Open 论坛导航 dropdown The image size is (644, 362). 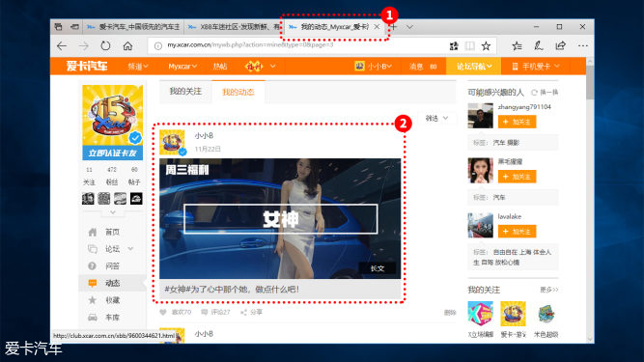coord(474,67)
